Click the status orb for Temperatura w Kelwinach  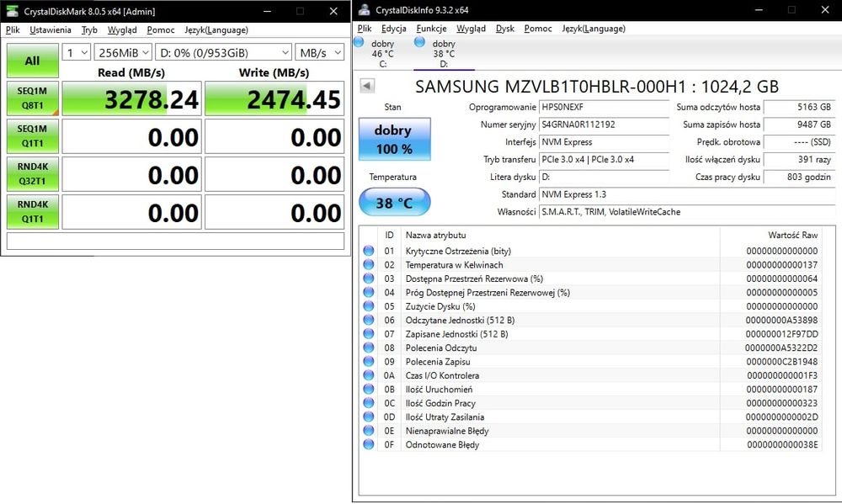(369, 264)
